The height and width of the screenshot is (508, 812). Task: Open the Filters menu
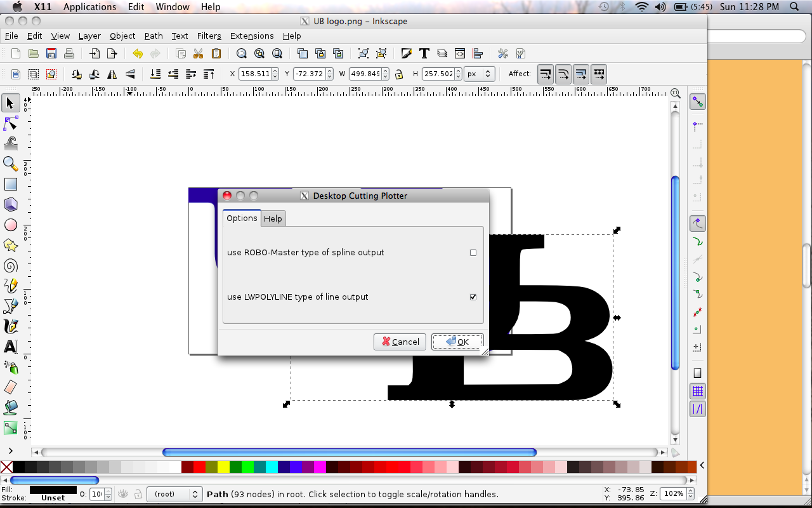coord(209,36)
